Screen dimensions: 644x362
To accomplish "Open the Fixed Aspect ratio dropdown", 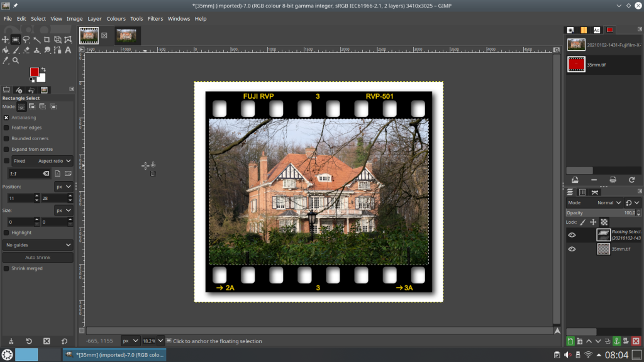I will (42, 161).
